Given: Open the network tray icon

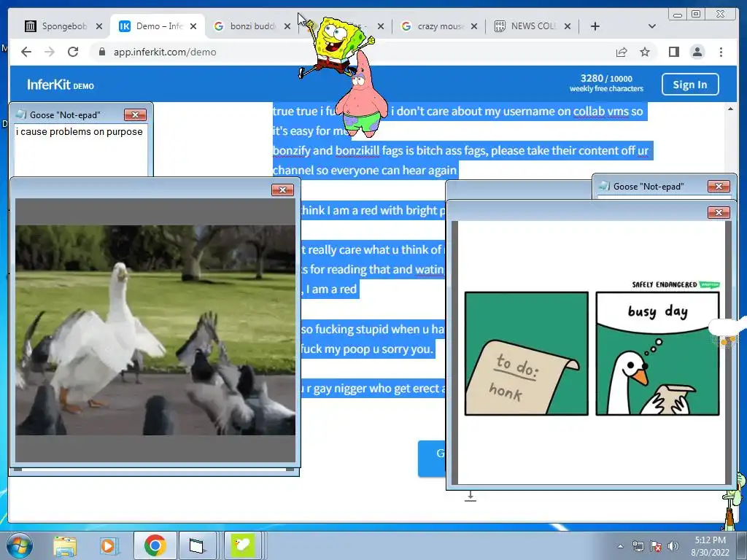Looking at the screenshot, I should [638, 547].
